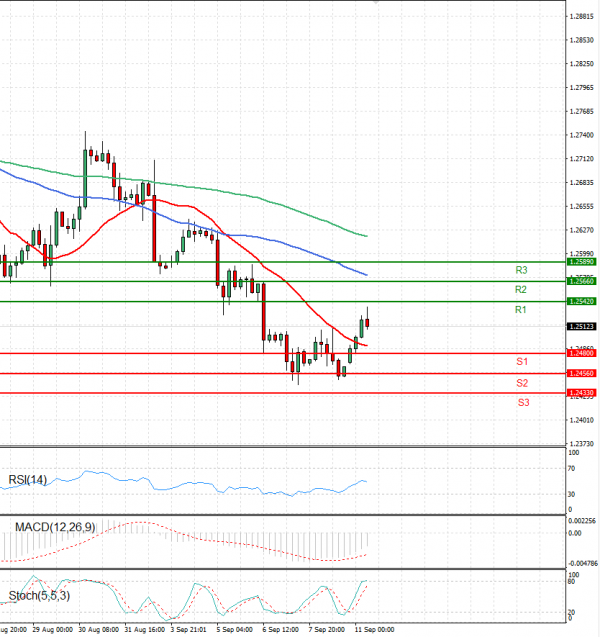
Task: Click the S1 support label
Action: point(522,362)
